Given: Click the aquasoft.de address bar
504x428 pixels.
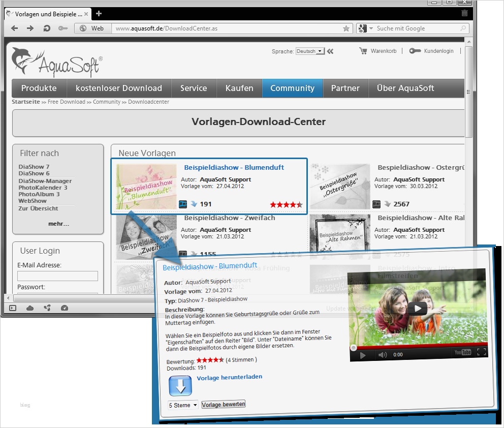Looking at the screenshot, I should tap(228, 28).
